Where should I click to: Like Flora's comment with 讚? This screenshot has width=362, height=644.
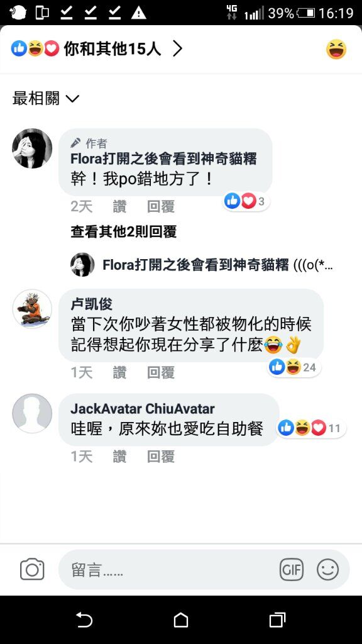point(119,206)
